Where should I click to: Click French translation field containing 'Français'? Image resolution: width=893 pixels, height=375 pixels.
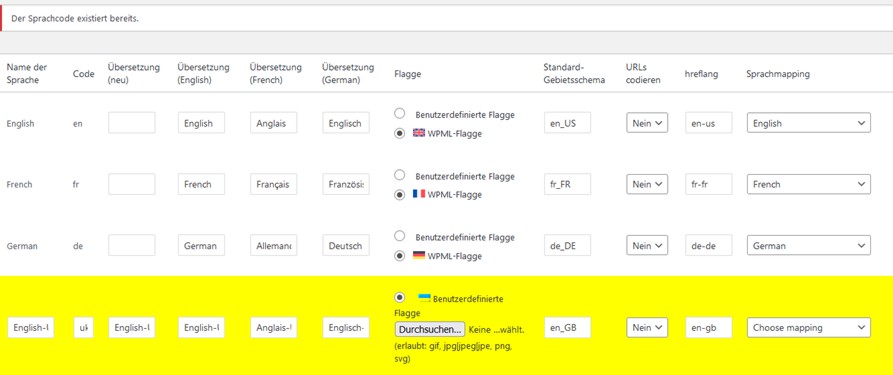point(273,184)
